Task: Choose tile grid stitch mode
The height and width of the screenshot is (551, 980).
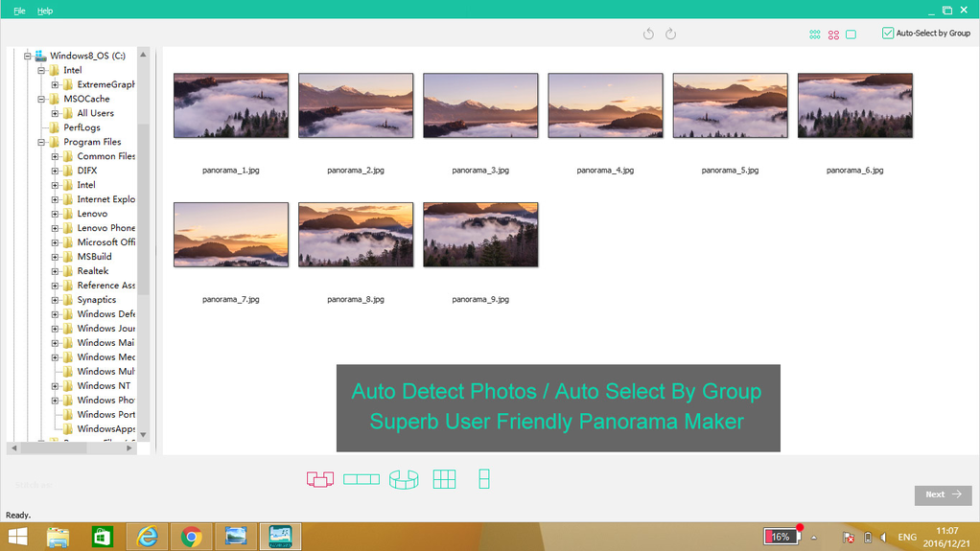Action: pos(444,479)
